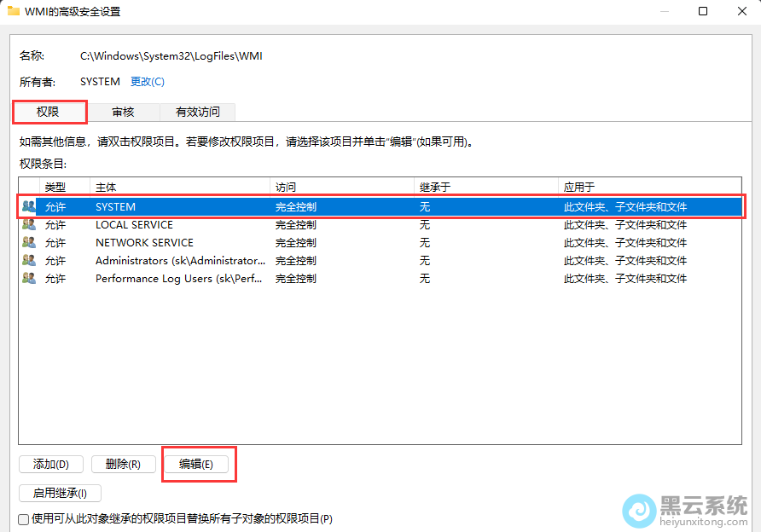761x532 pixels.
Task: Click the 更改(C) owner link
Action: [147, 82]
